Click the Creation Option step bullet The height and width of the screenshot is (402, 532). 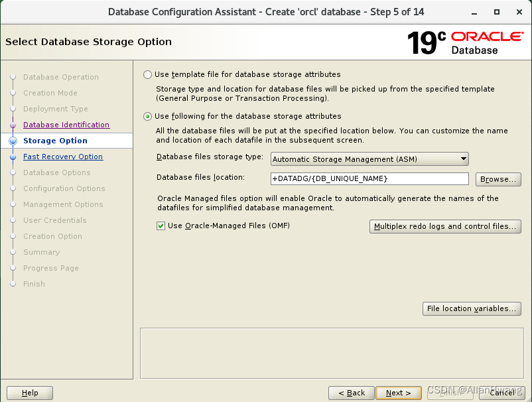pos(15,236)
